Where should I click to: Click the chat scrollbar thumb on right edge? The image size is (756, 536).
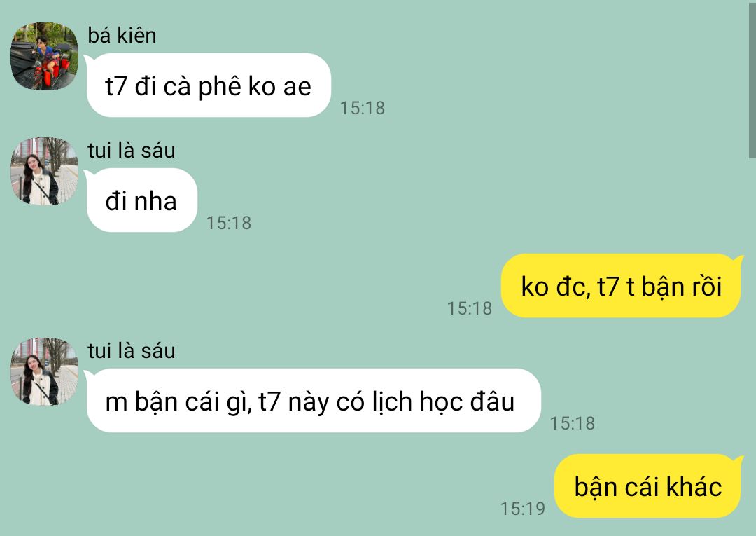[x=752, y=80]
